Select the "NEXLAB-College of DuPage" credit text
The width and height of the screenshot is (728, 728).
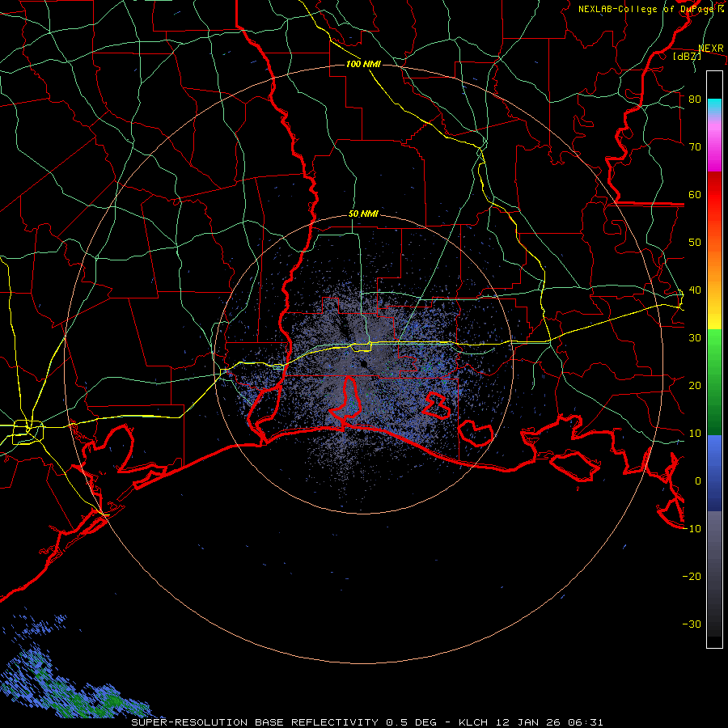647,9
